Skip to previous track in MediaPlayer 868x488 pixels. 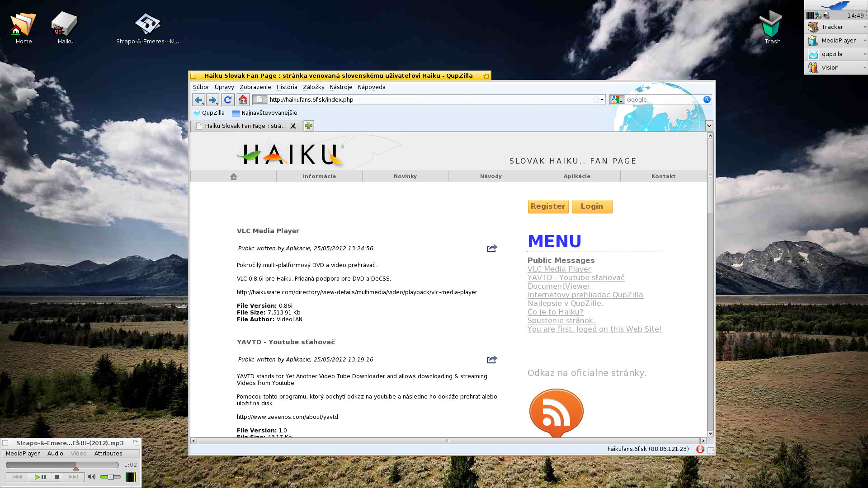pos(17,477)
